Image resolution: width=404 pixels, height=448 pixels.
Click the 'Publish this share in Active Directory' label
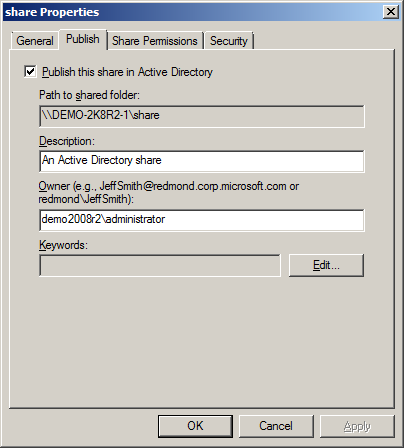click(127, 72)
